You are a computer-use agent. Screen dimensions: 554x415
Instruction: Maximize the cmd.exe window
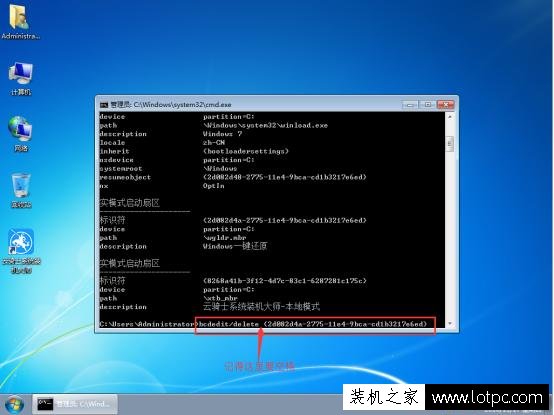[x=428, y=105]
